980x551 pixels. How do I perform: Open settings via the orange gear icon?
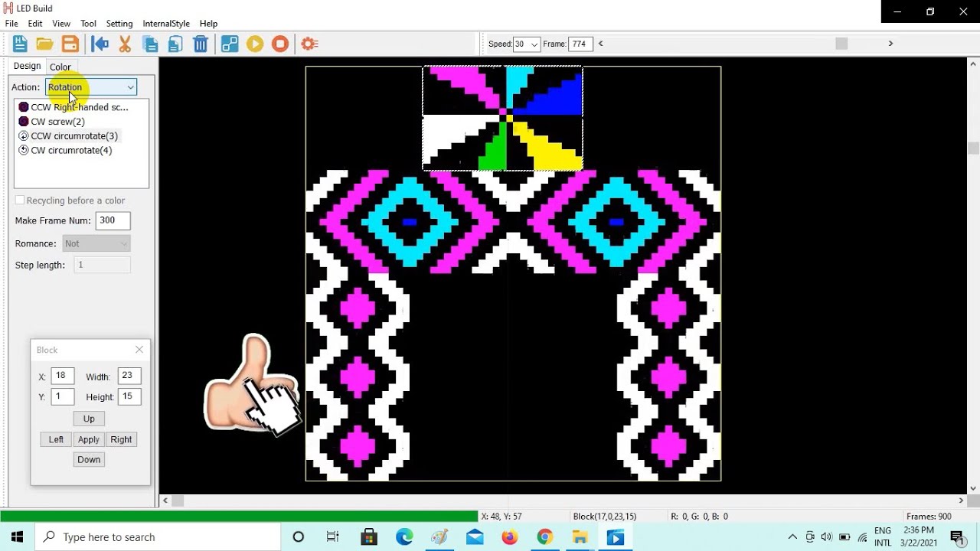pos(309,44)
